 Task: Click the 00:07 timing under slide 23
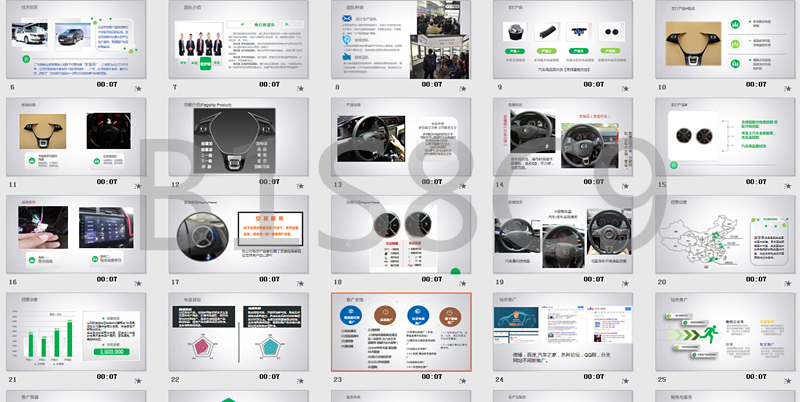(x=432, y=376)
